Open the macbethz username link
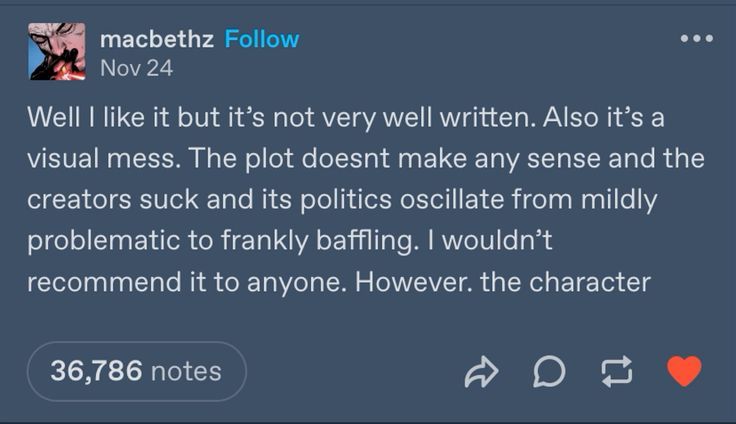 point(157,39)
